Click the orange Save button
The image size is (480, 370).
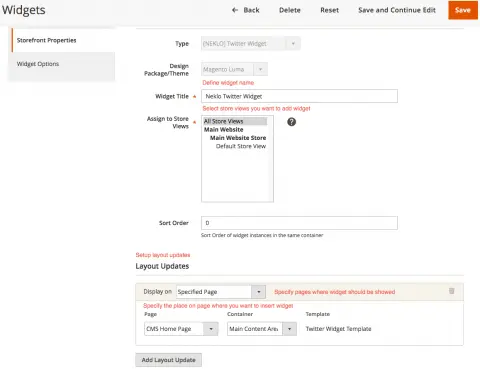463,10
